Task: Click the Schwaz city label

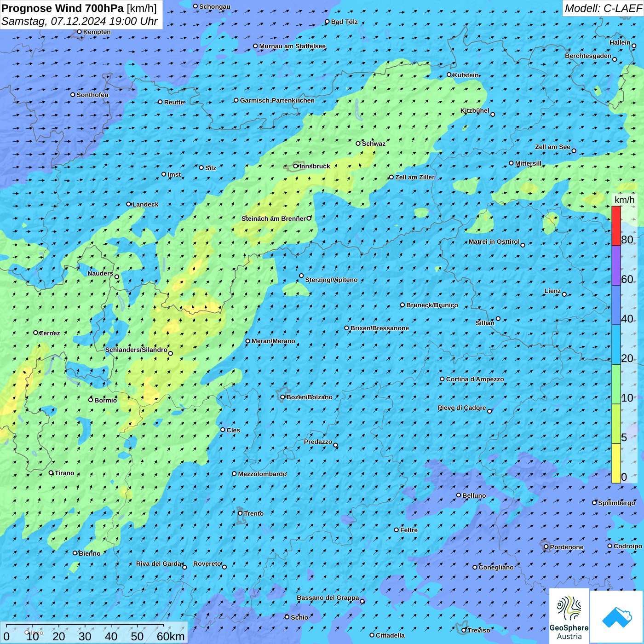Action: 374,144
